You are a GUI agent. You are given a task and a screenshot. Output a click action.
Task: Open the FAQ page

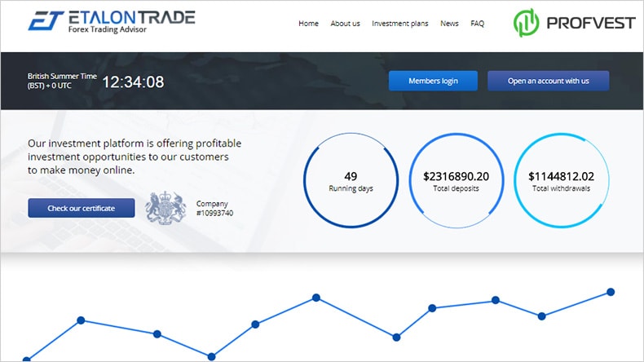point(477,24)
